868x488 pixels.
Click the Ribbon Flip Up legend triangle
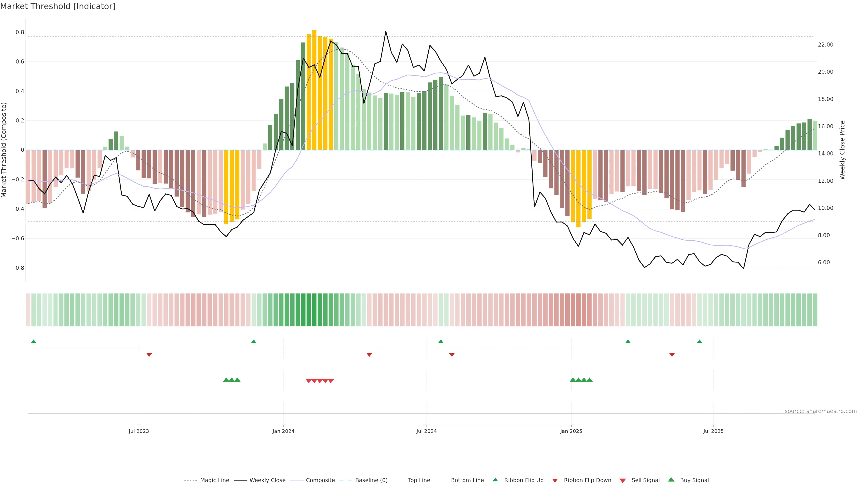tap(495, 480)
